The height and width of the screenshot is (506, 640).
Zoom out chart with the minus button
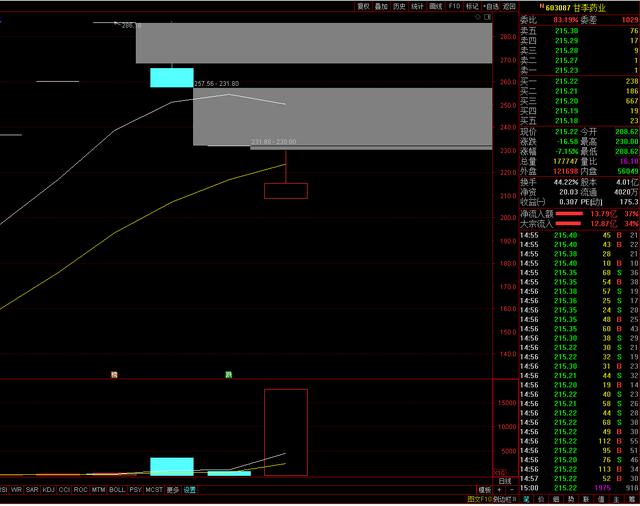click(512, 490)
